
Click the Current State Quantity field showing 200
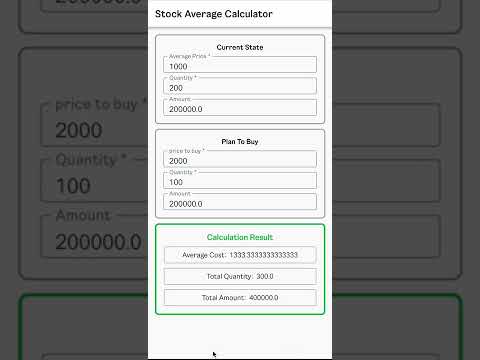click(240, 86)
